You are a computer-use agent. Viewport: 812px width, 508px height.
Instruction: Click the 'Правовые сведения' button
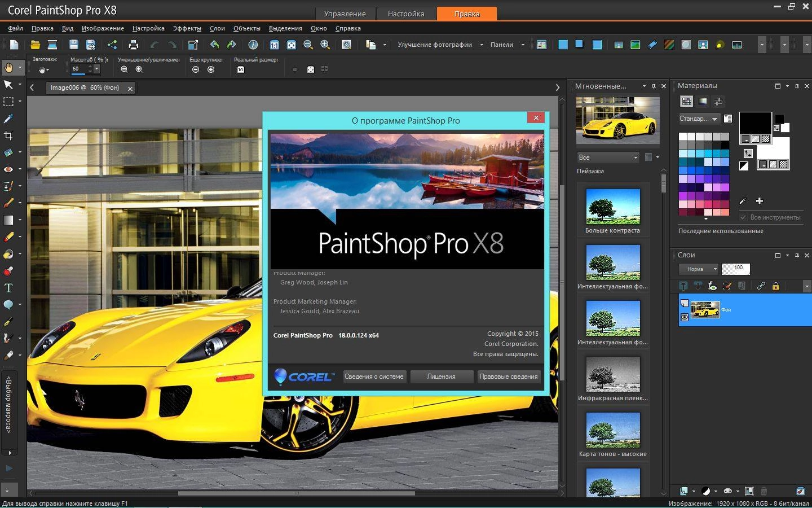coord(509,376)
